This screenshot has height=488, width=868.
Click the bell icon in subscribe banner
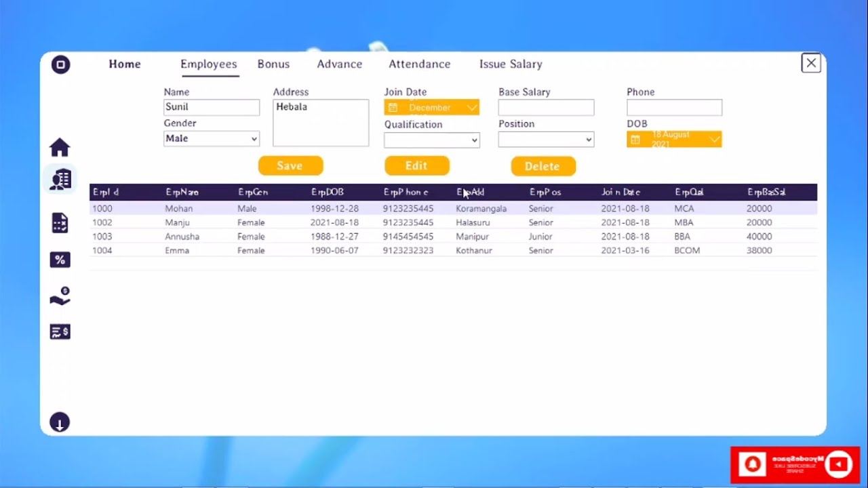pyautogui.click(x=752, y=464)
